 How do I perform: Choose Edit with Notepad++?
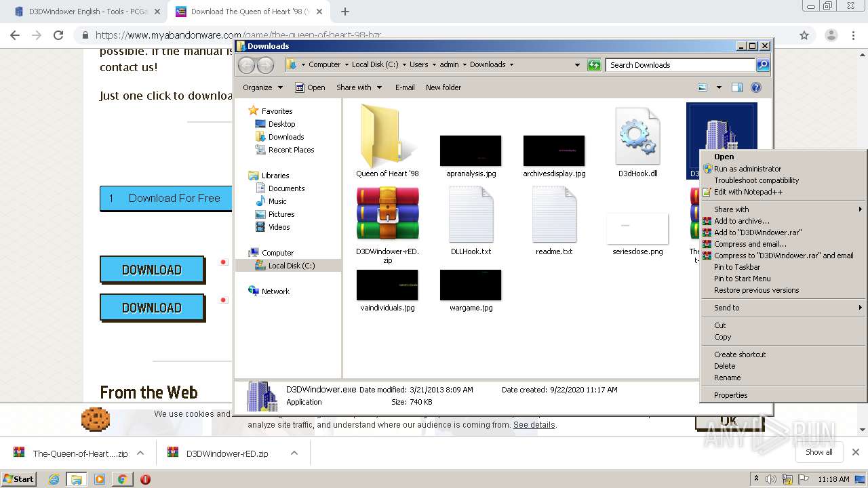pos(783,192)
